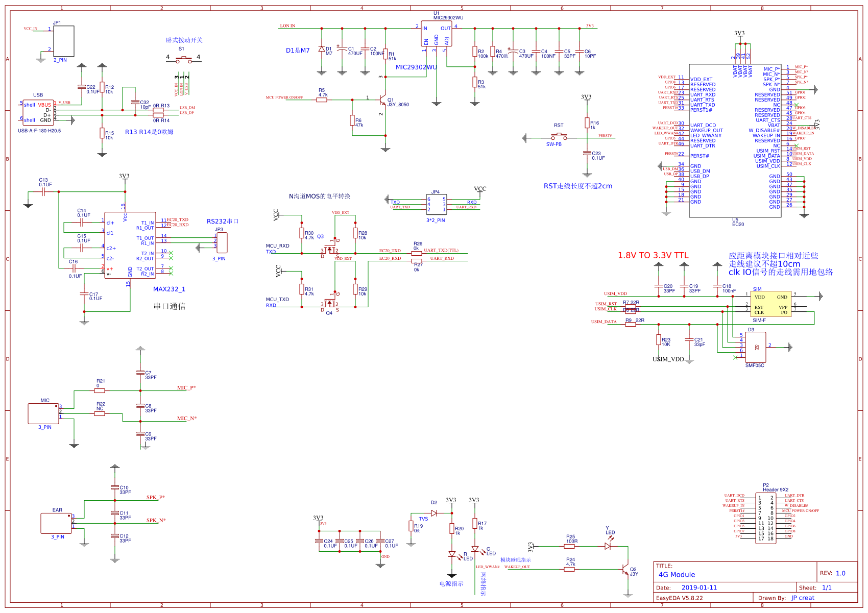This screenshot has height=613, width=868.
Task: Click resistor R21 on MIC_P* line
Action: 100,390
